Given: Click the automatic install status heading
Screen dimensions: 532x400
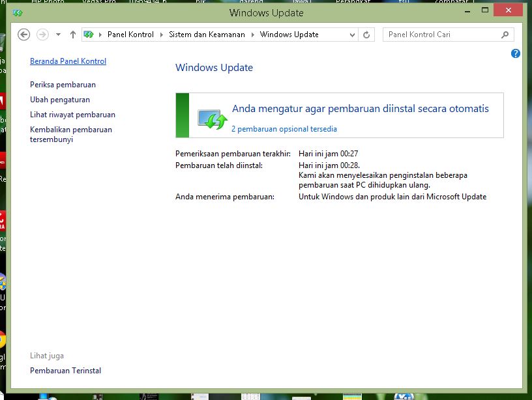Looking at the screenshot, I should (361, 109).
